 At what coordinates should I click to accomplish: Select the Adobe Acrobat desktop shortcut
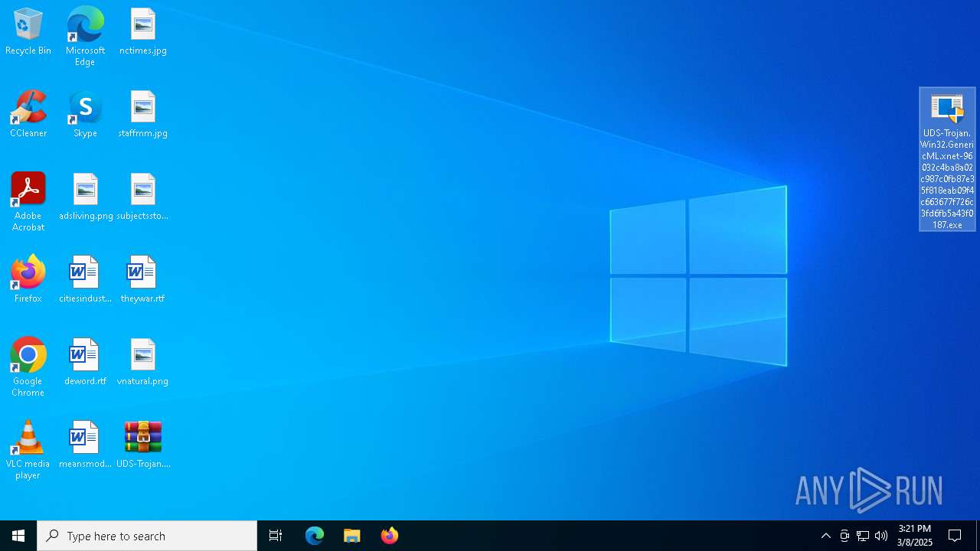(28, 202)
